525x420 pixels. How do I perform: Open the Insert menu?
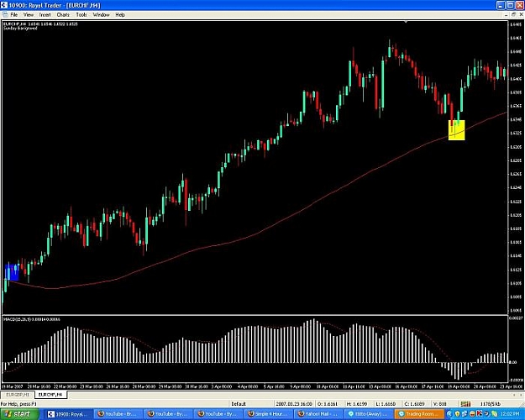[45, 15]
